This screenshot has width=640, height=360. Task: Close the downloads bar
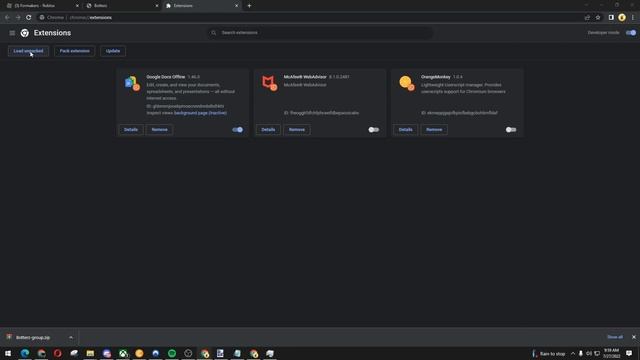[x=633, y=337]
